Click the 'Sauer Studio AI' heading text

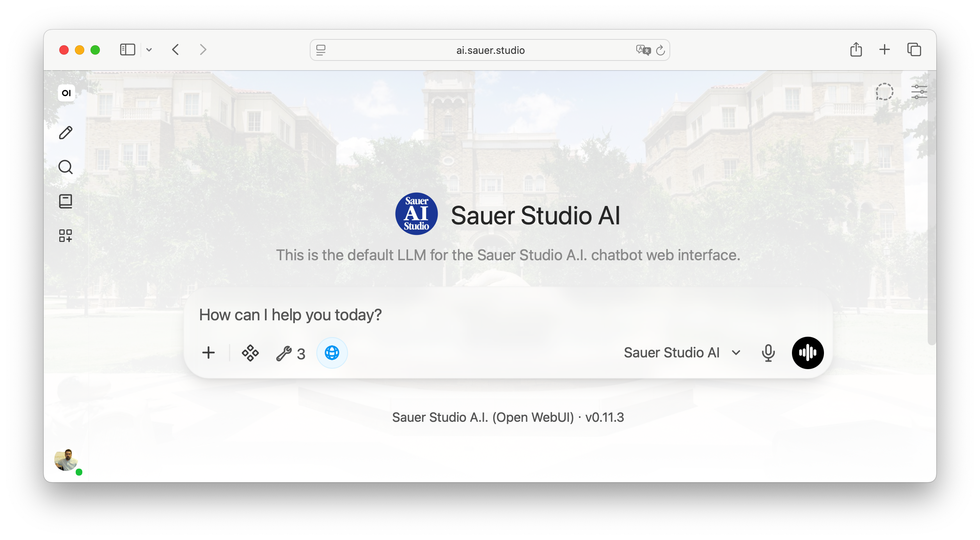click(x=535, y=215)
